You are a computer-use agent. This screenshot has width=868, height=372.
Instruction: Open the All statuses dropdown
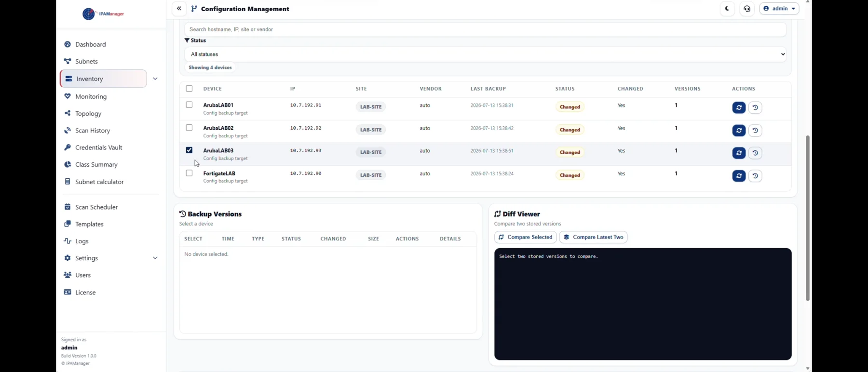[485, 54]
